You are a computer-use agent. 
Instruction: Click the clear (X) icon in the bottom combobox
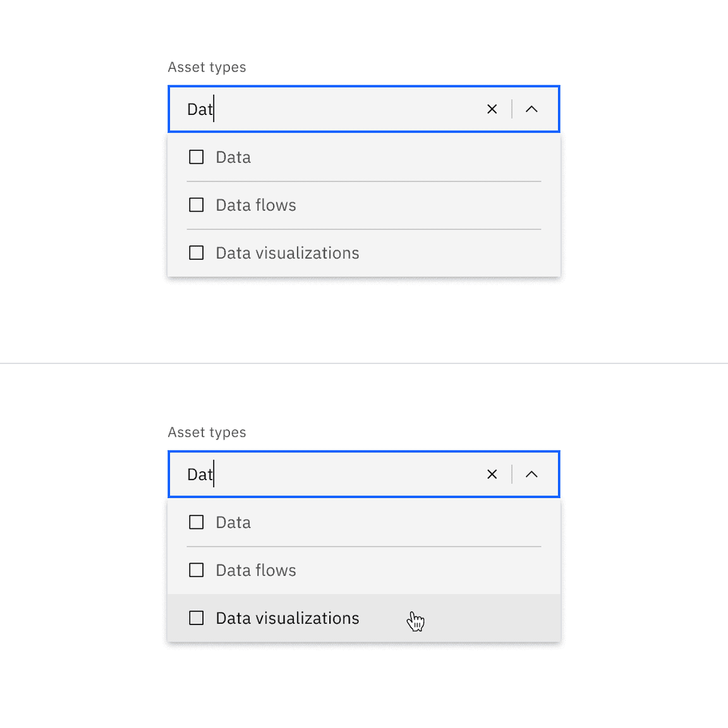492,474
